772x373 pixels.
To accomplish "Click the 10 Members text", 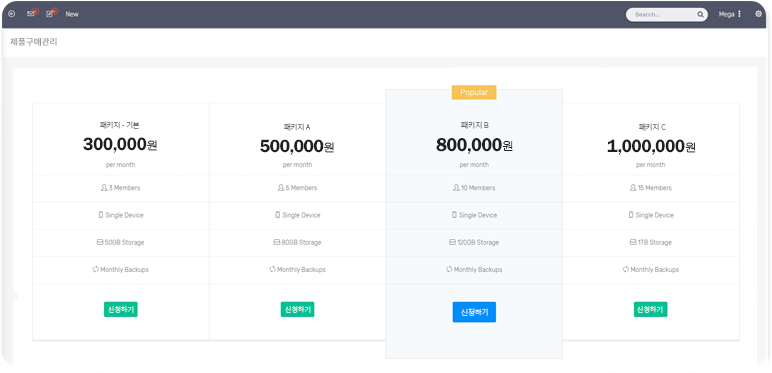I will pyautogui.click(x=478, y=188).
